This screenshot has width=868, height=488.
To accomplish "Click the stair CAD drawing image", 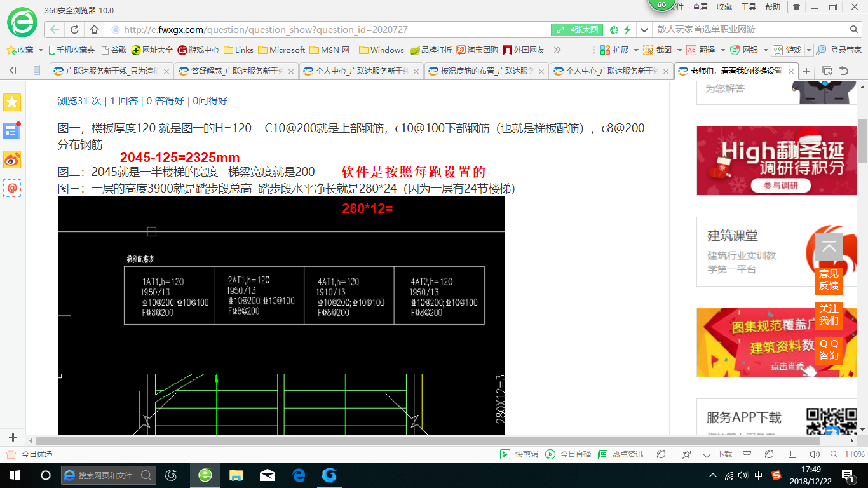I will [x=281, y=316].
